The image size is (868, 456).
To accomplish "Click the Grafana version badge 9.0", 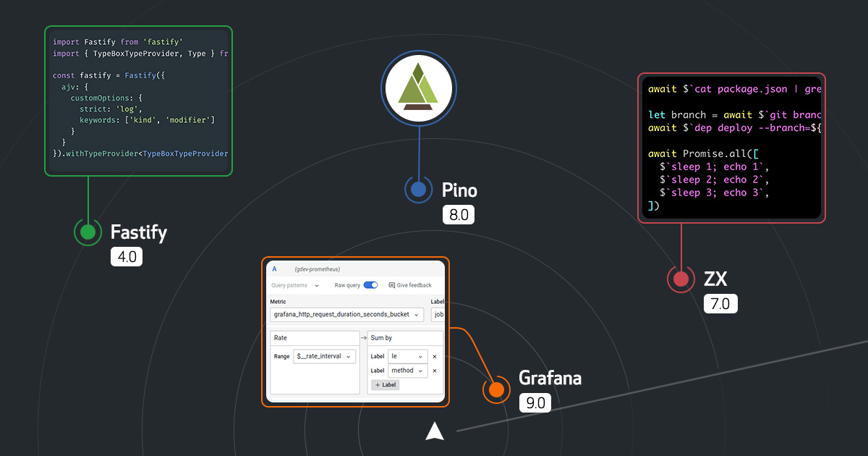I will [x=535, y=402].
